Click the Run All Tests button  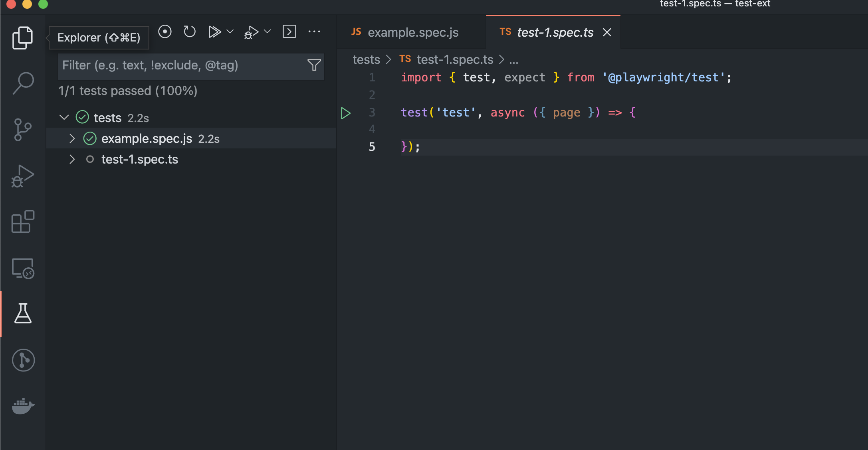click(214, 32)
